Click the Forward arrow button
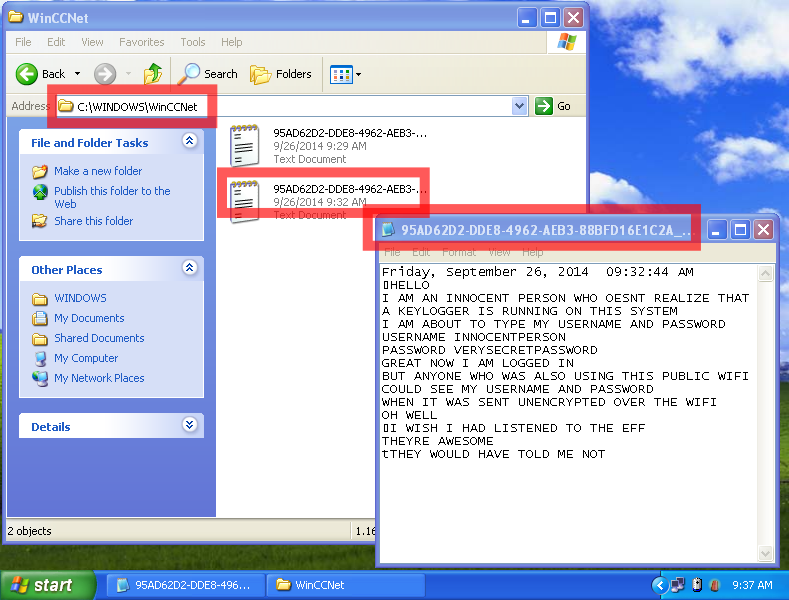This screenshot has height=600, width=789. point(105,74)
